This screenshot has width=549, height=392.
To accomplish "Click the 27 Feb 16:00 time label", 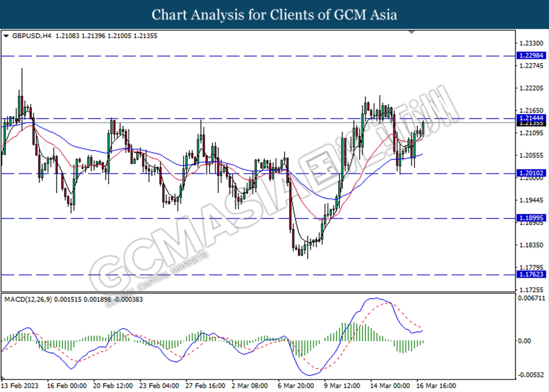I will tap(205, 386).
